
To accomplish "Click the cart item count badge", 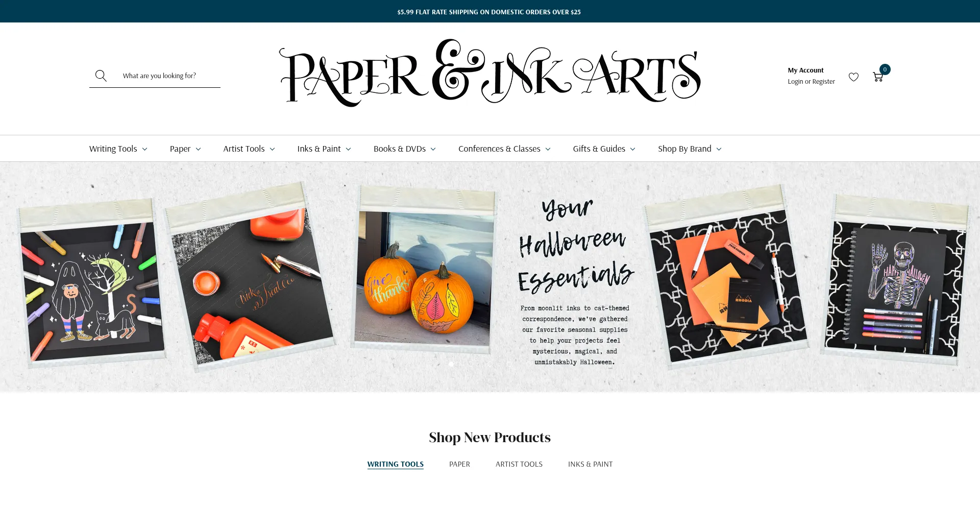I will coord(885,69).
